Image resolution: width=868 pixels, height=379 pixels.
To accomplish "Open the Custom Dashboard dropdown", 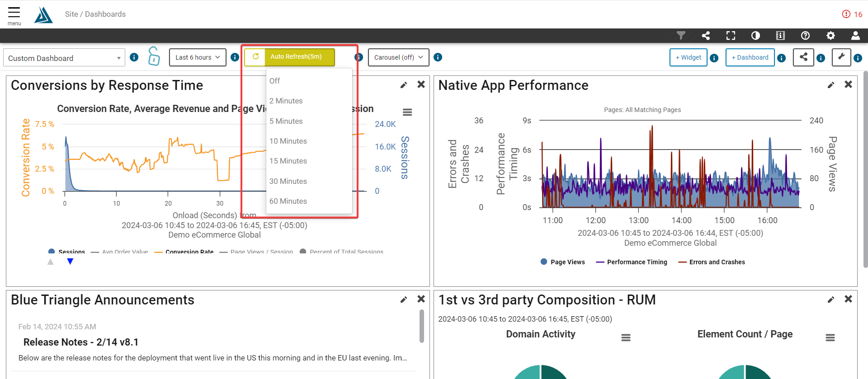I will tap(64, 58).
